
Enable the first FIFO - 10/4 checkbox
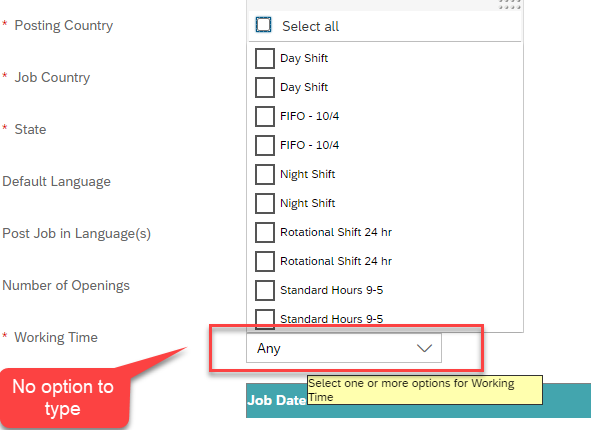pyautogui.click(x=265, y=116)
